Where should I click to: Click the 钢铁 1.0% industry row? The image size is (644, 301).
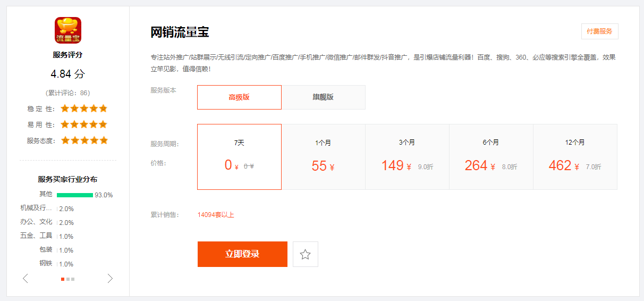(56, 264)
